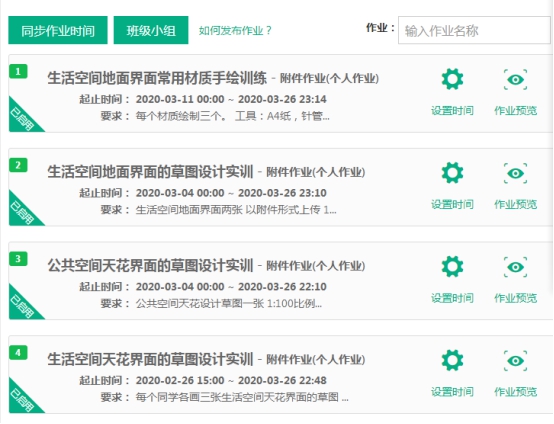Preview assignment 1 via eye icon
The image size is (554, 424).
515,80
